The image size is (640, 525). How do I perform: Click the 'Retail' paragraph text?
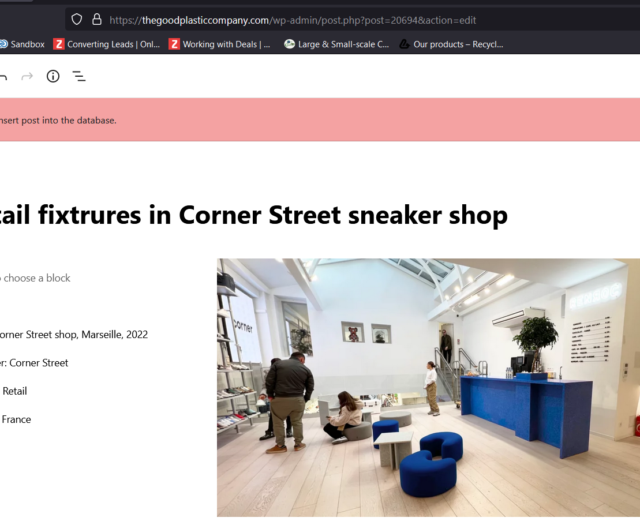pyautogui.click(x=14, y=391)
